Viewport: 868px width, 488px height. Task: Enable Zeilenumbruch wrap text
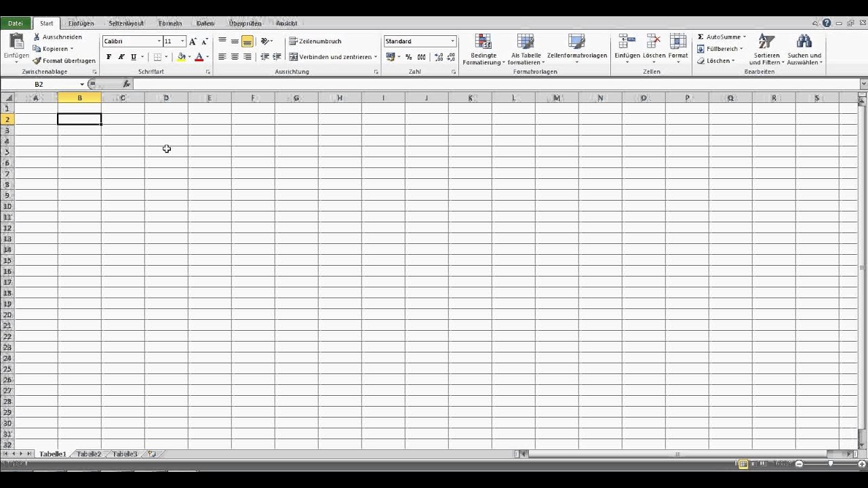pos(315,41)
